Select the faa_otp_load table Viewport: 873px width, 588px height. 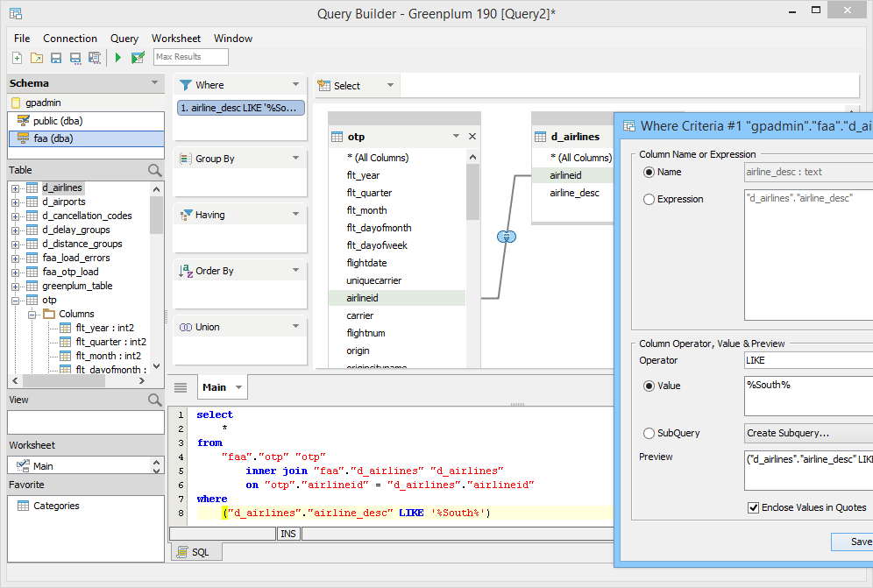point(70,272)
